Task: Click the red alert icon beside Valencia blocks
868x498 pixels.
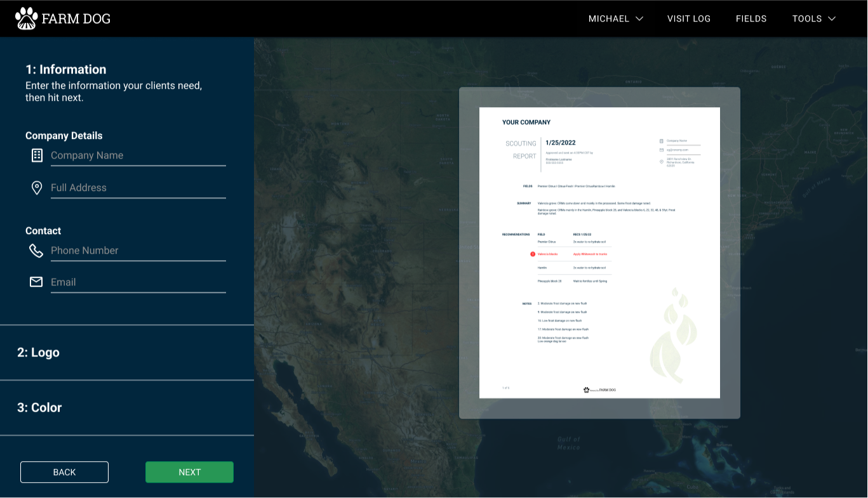Action: point(532,252)
